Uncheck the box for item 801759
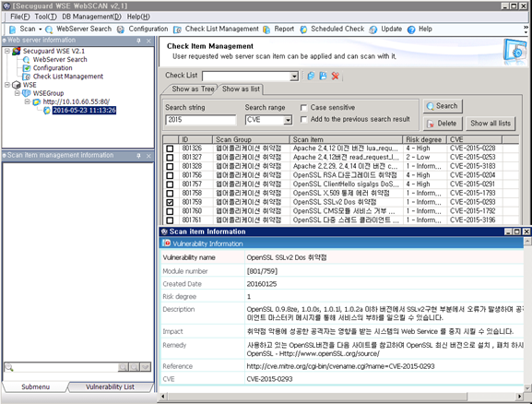Image resolution: width=532 pixels, height=404 pixels. [x=170, y=202]
